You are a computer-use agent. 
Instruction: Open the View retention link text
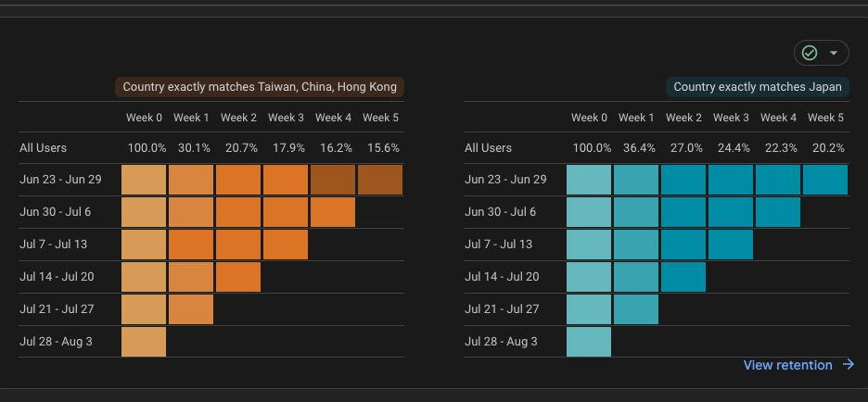coord(787,365)
